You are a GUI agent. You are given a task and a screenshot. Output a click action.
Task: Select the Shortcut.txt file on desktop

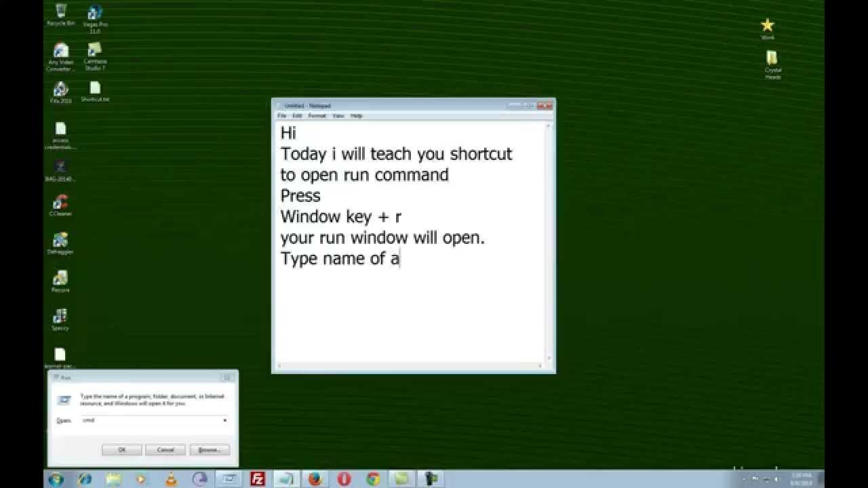pos(95,91)
